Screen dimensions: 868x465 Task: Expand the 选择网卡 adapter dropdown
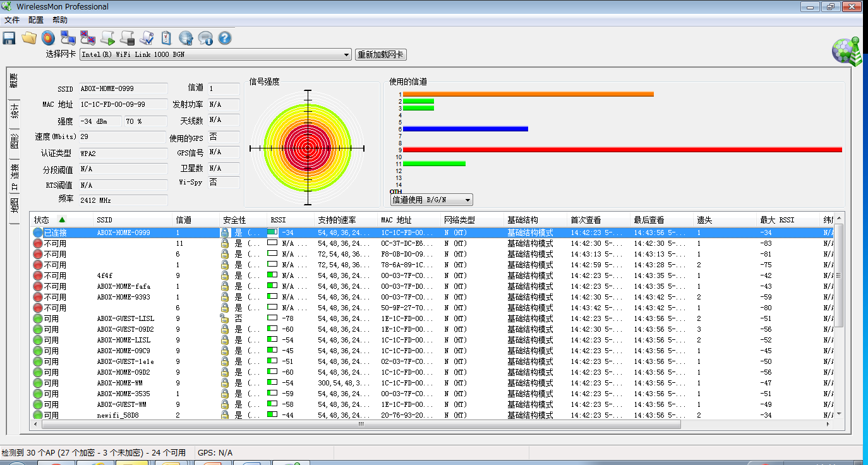coord(346,55)
